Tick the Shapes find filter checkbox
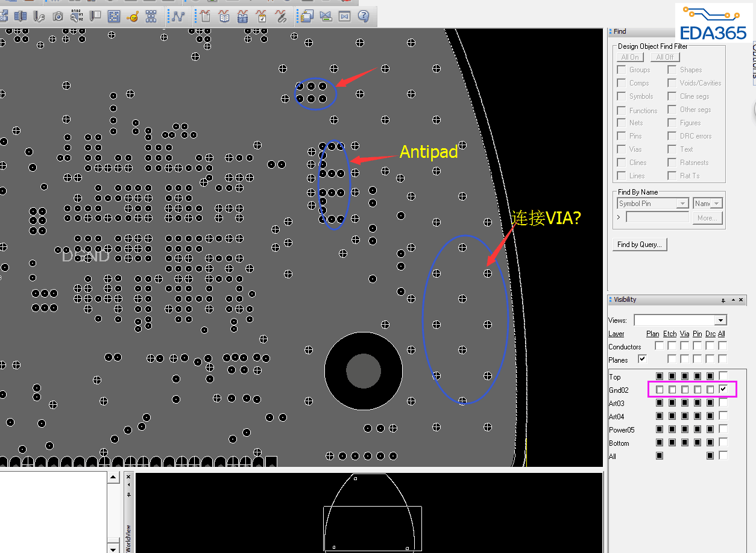The width and height of the screenshot is (756, 553). (x=672, y=70)
